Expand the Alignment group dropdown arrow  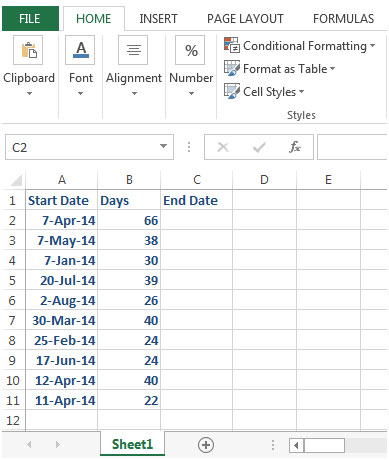point(134,93)
